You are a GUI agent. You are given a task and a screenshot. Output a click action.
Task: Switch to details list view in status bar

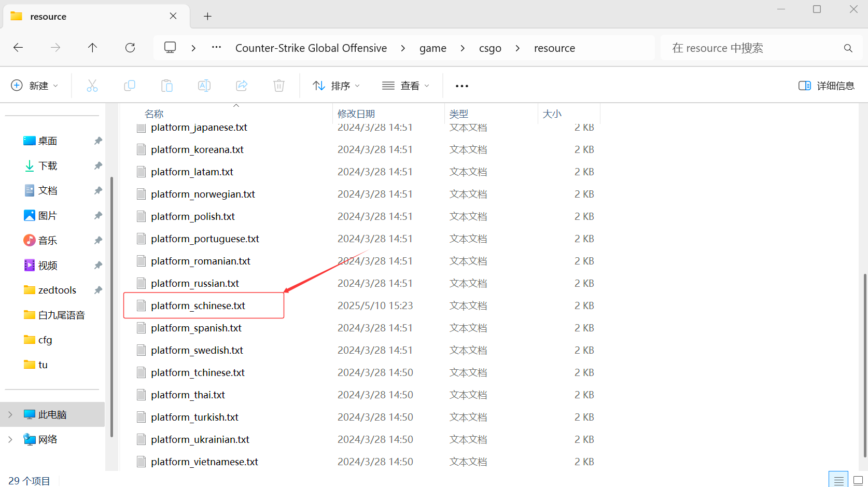pyautogui.click(x=838, y=480)
